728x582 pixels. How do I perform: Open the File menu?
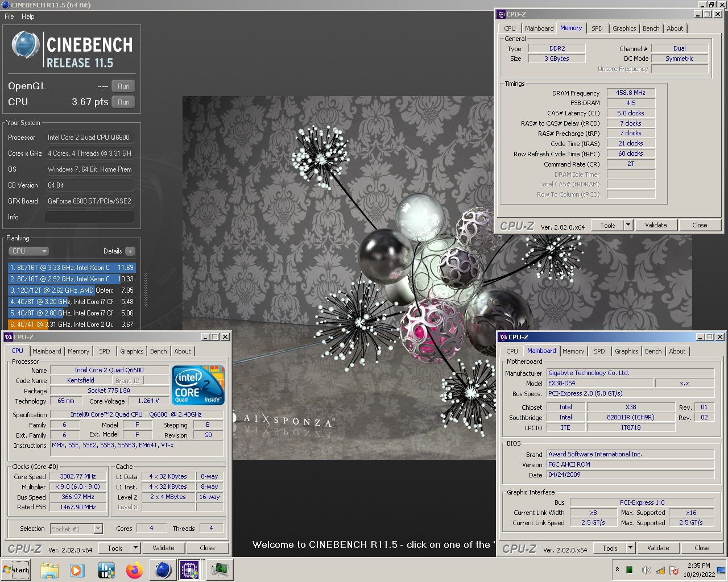click(x=9, y=16)
